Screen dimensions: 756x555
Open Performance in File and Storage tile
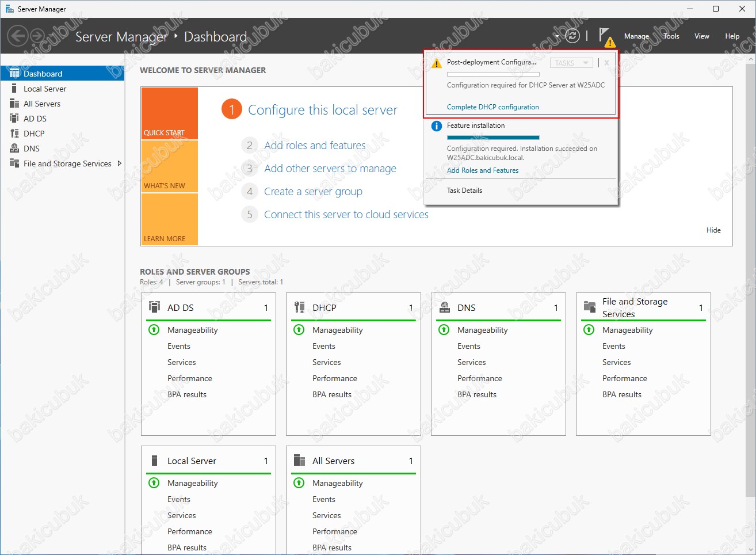tap(624, 378)
